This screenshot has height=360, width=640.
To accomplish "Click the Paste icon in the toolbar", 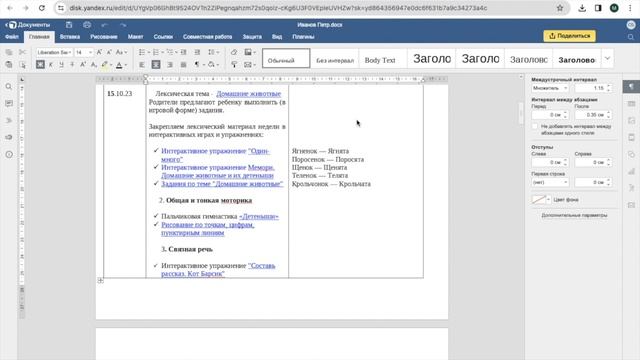I will pos(9,64).
